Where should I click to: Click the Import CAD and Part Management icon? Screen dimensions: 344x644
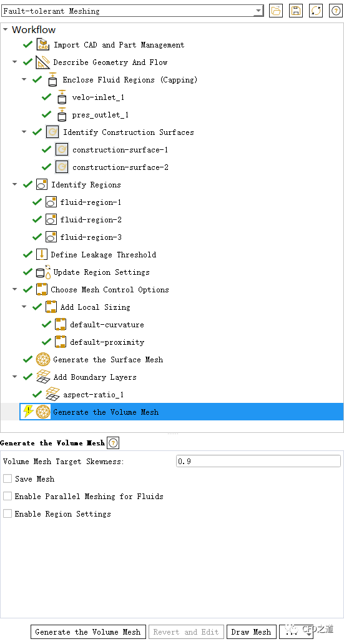point(42,44)
